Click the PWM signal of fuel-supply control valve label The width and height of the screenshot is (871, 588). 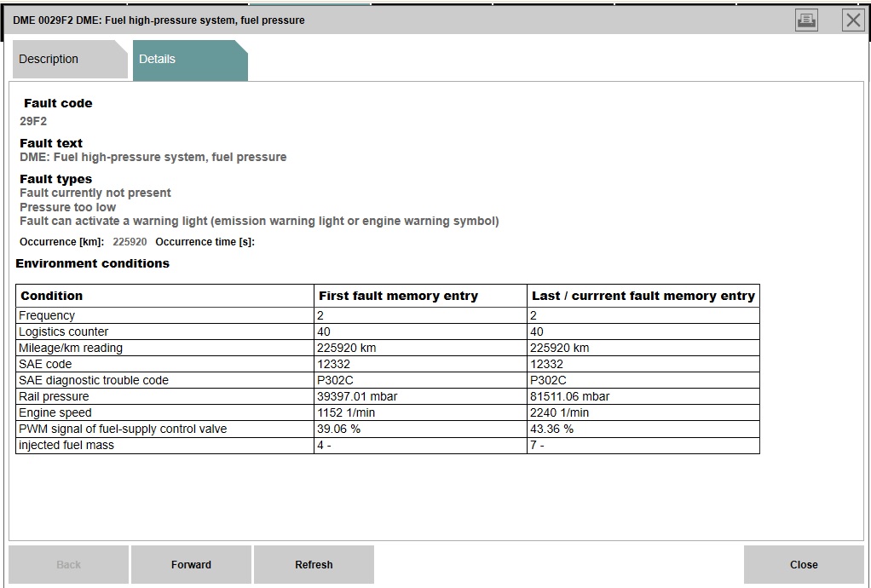[x=123, y=429]
